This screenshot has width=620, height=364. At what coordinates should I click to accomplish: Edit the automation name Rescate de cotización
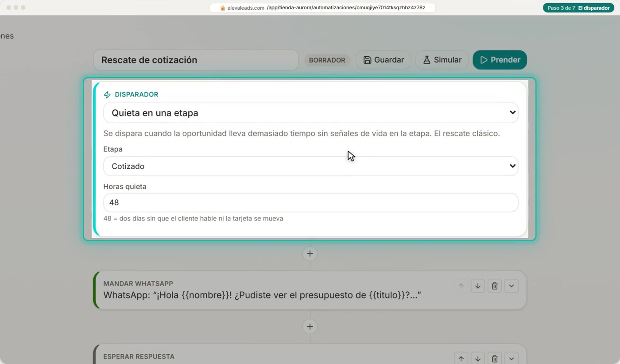[196, 60]
